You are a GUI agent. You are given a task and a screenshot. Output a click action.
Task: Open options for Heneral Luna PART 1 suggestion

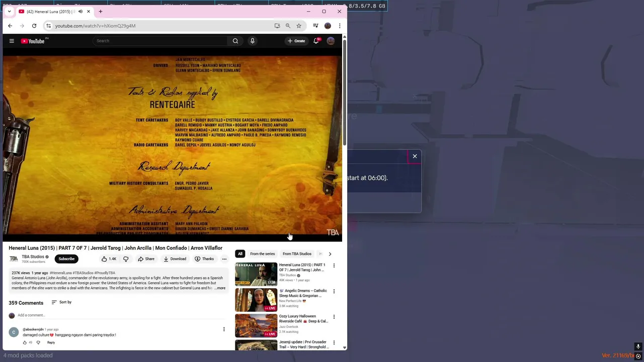point(334,265)
